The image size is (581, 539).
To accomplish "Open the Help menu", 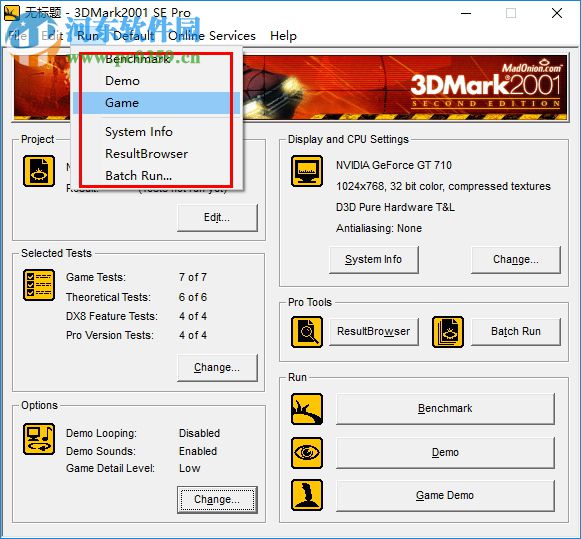I will pos(283,36).
